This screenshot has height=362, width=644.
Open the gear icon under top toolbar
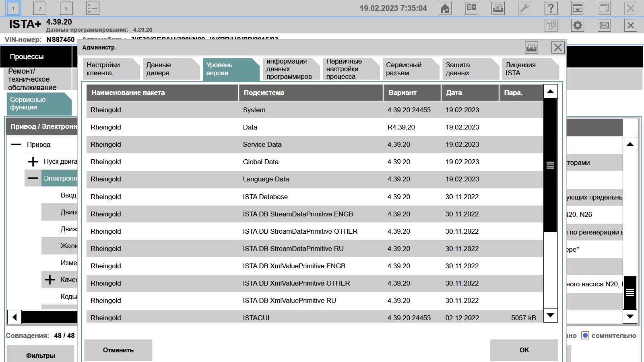coord(578,25)
